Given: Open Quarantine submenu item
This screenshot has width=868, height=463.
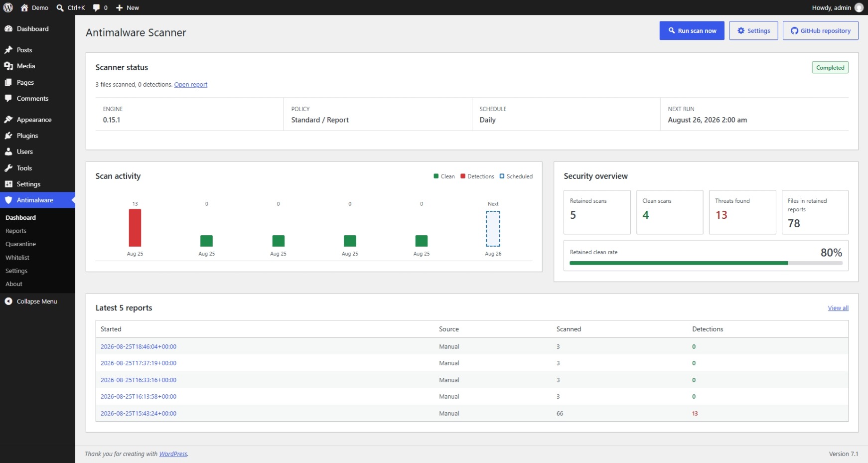Looking at the screenshot, I should [x=20, y=244].
